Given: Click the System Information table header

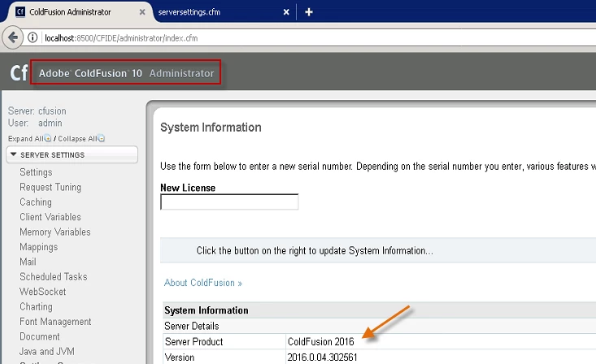Looking at the screenshot, I should click(380, 310).
